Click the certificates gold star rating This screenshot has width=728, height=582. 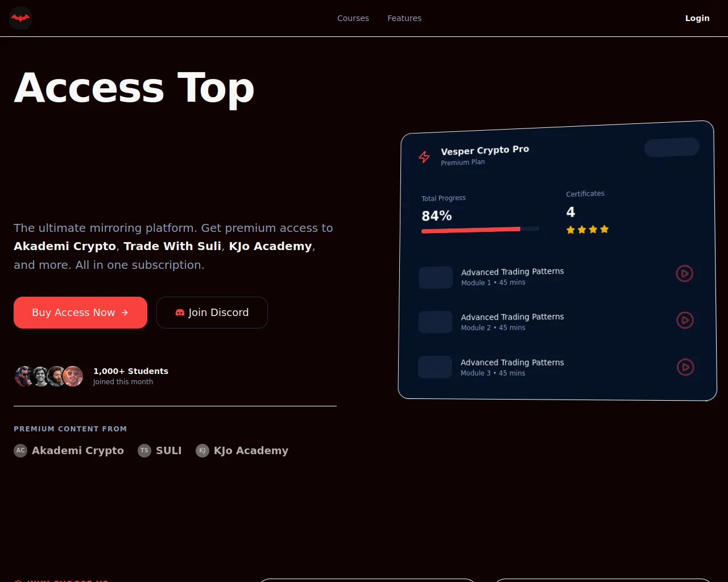(x=588, y=230)
